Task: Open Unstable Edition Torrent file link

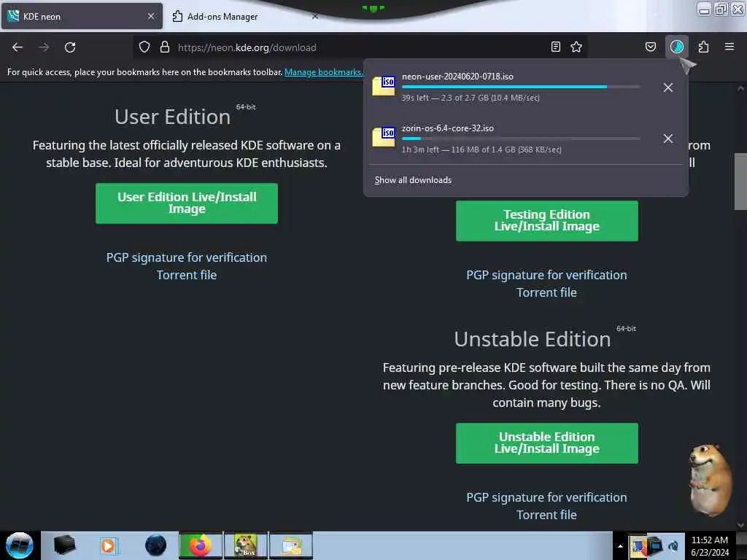Action: tap(547, 515)
